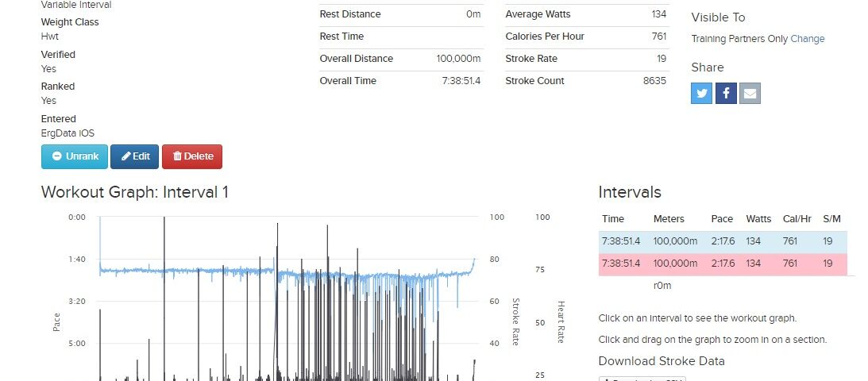Click the Pace column header in Intervals
Screen dimensions: 868x381
(720, 219)
